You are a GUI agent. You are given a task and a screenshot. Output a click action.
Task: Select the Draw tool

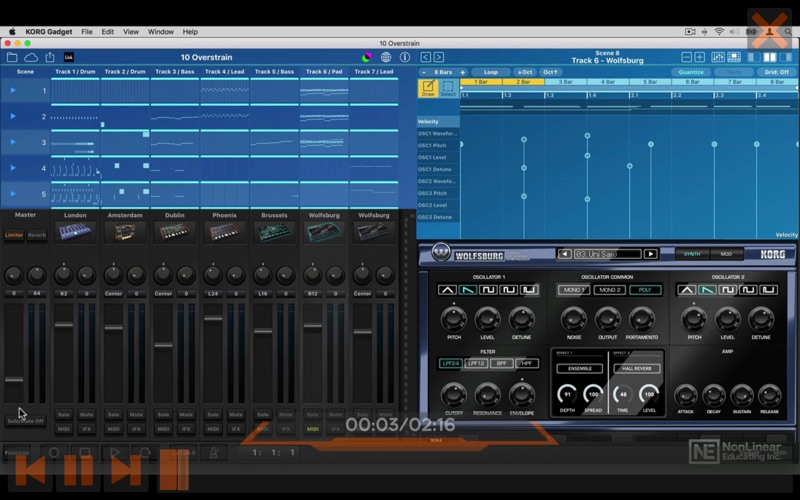tap(428, 88)
